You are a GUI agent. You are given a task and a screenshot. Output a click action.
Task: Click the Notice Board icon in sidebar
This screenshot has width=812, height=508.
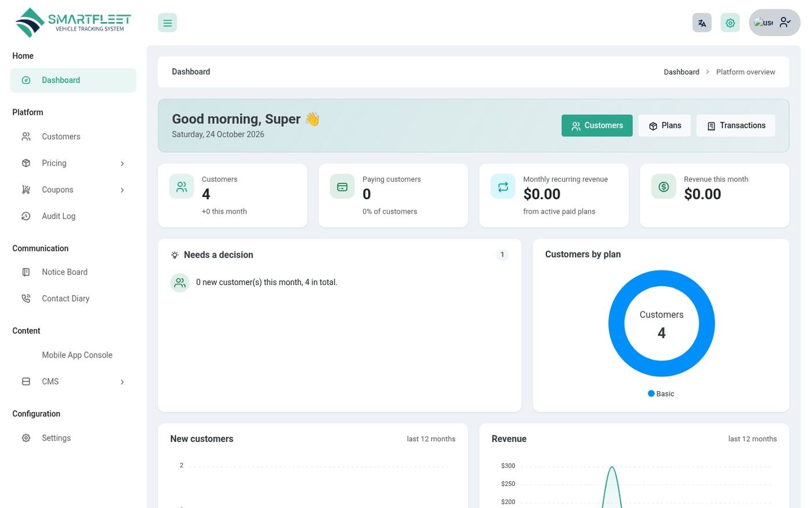tap(26, 272)
